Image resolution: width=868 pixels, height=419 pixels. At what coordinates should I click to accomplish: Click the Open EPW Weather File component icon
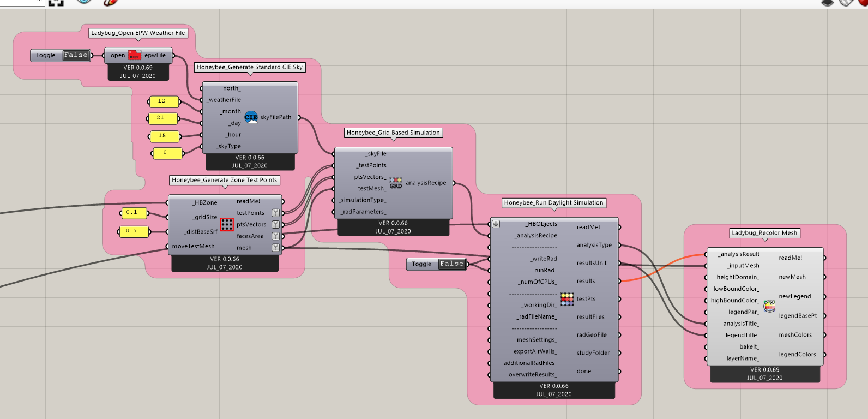pyautogui.click(x=135, y=55)
